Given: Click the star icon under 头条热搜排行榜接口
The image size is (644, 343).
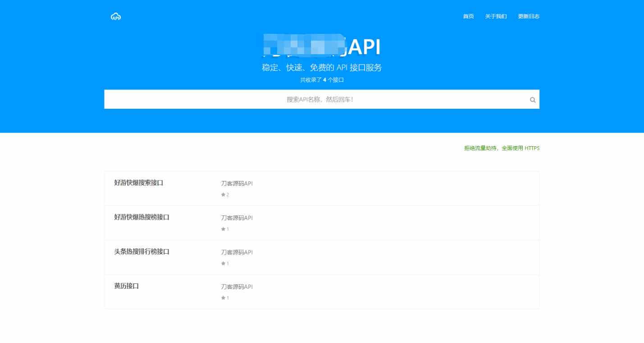Looking at the screenshot, I should 224,263.
